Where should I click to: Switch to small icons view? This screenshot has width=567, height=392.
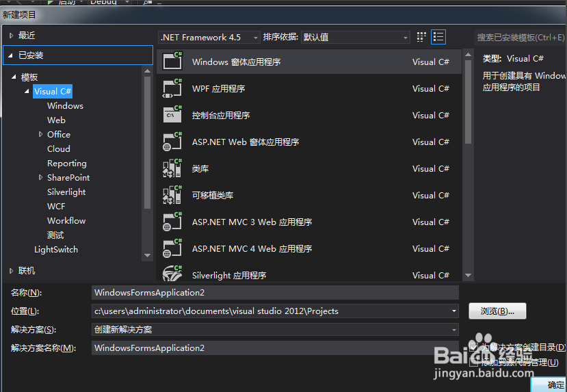[x=421, y=37]
